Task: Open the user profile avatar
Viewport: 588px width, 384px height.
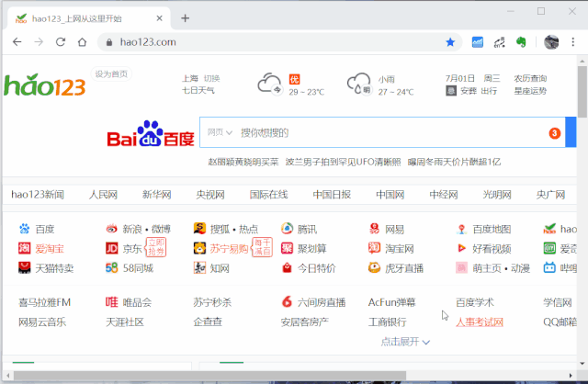Action: point(551,42)
